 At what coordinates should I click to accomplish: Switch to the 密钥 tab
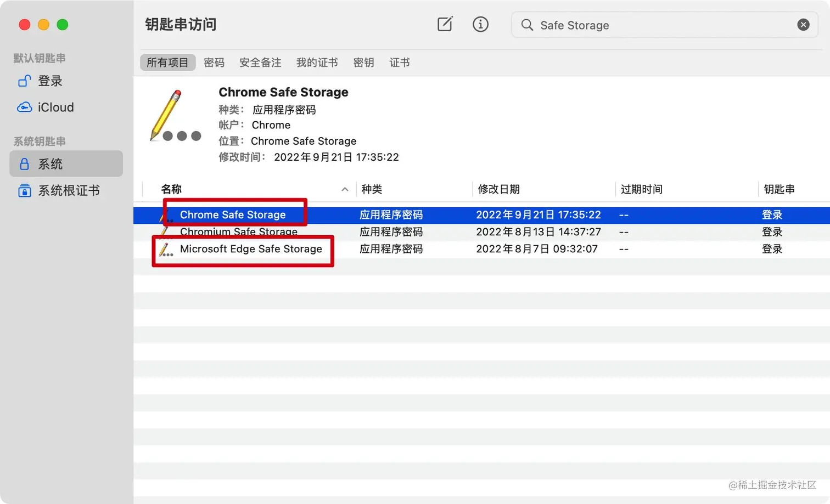click(363, 63)
